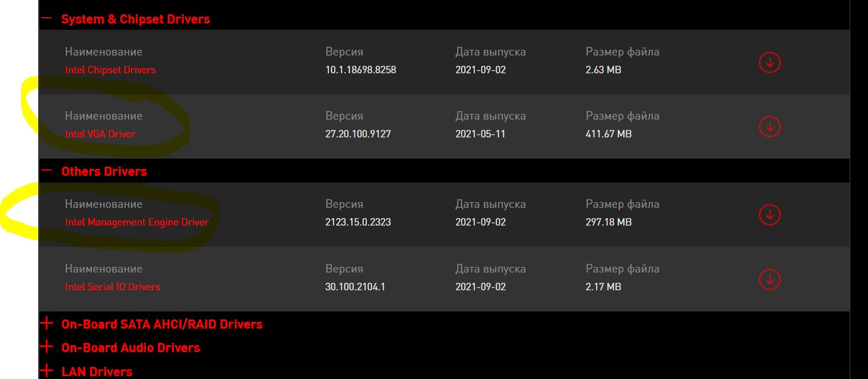
Task: Open the Intel Serial IO Drivers link
Action: [113, 287]
